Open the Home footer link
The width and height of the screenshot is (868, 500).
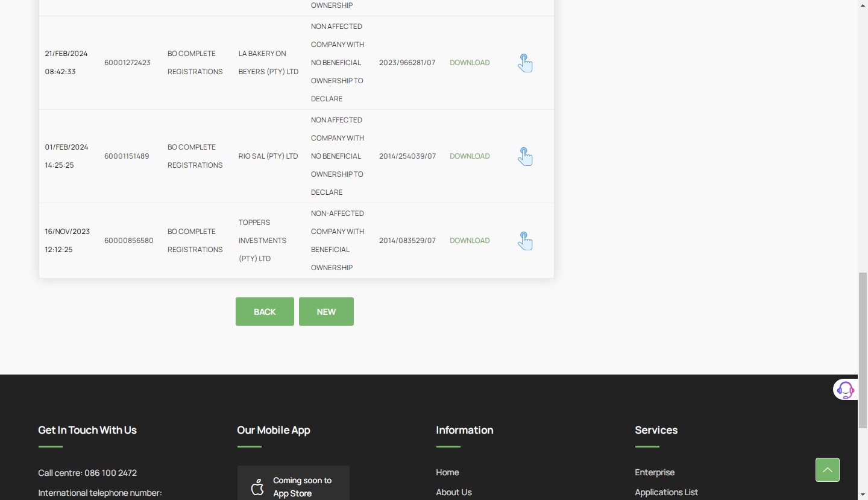pyautogui.click(x=447, y=472)
